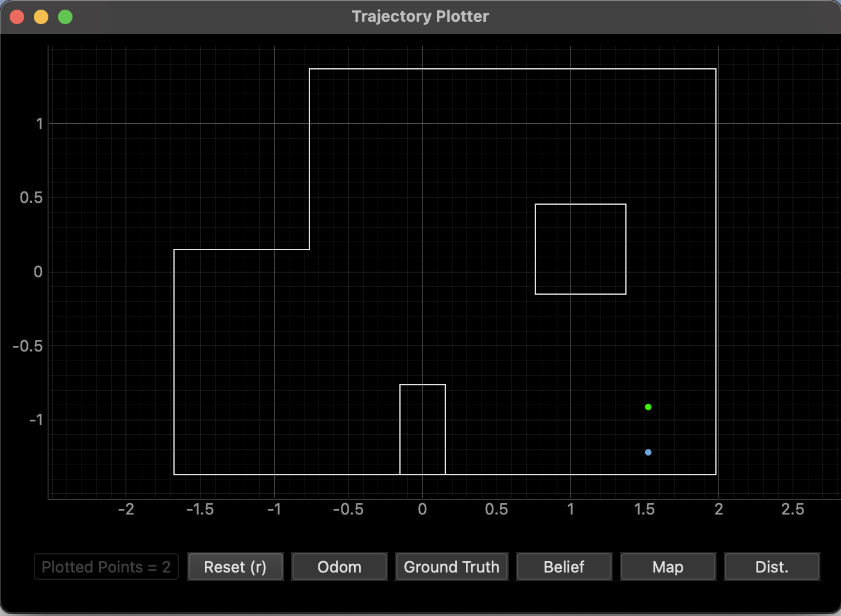Click the green zoom window button
Viewport: 841px width, 616px height.
coord(65,17)
